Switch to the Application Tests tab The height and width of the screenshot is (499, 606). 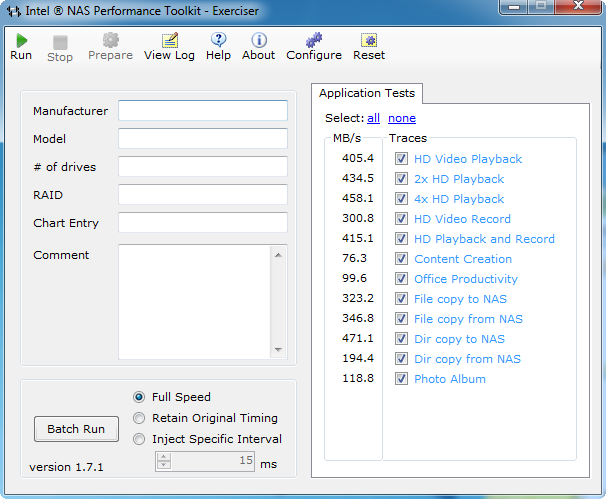pos(367,93)
